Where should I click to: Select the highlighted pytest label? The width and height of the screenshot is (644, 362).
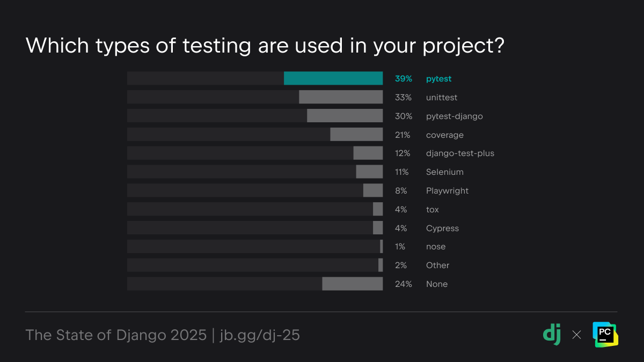click(438, 79)
